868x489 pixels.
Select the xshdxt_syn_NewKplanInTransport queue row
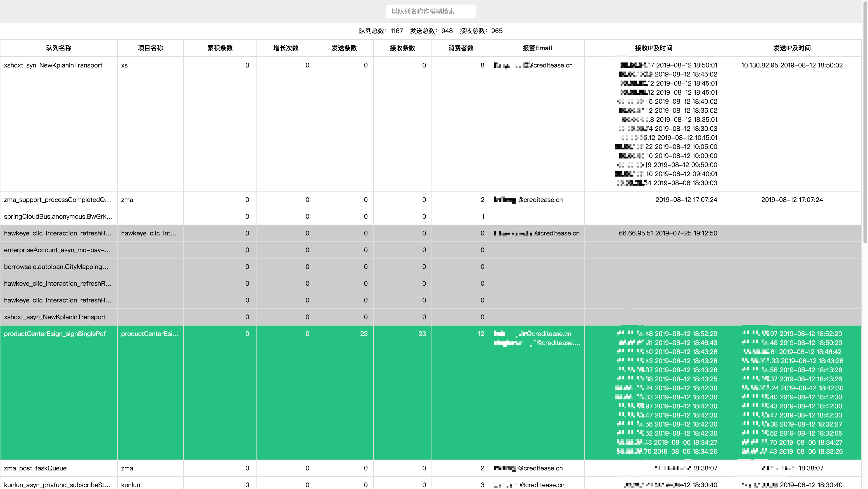coord(53,65)
